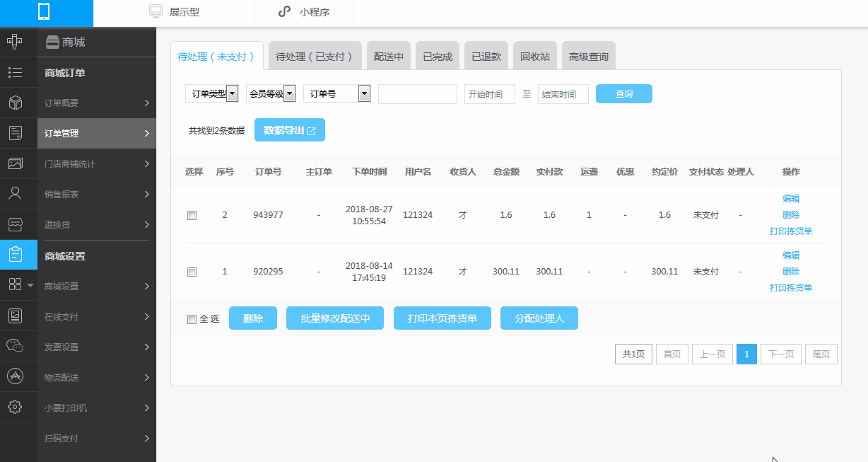868x462 pixels.
Task: Open the 订单类型 dropdown
Action: (211, 93)
